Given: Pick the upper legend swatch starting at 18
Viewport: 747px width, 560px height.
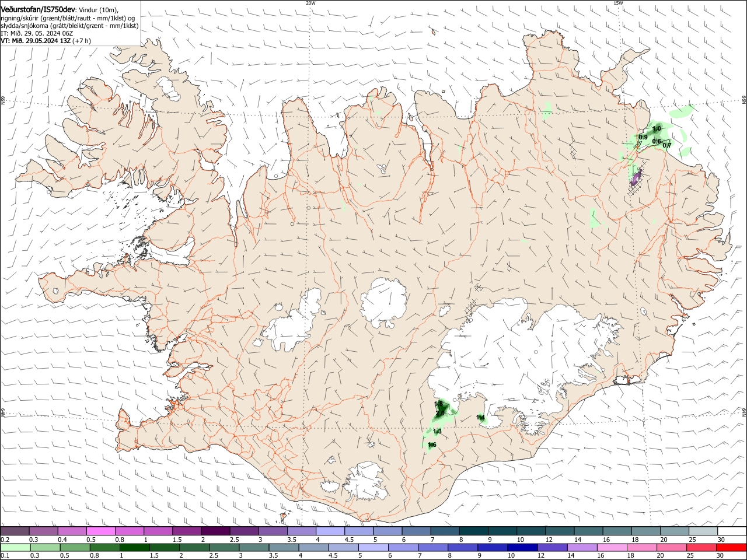Looking at the screenshot, I should tap(645, 531).
